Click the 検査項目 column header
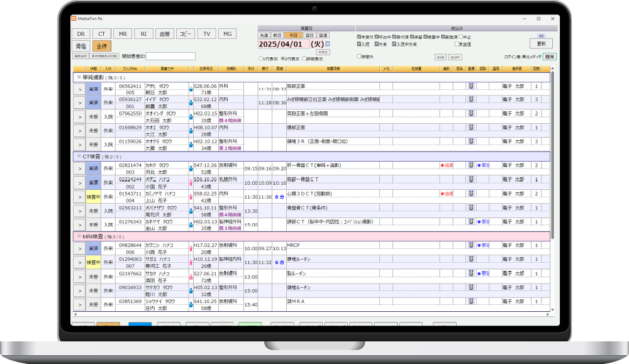629x364 pixels. click(333, 69)
